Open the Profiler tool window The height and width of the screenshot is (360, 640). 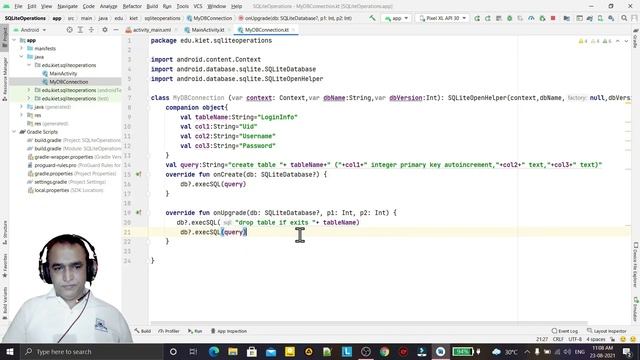(x=169, y=331)
